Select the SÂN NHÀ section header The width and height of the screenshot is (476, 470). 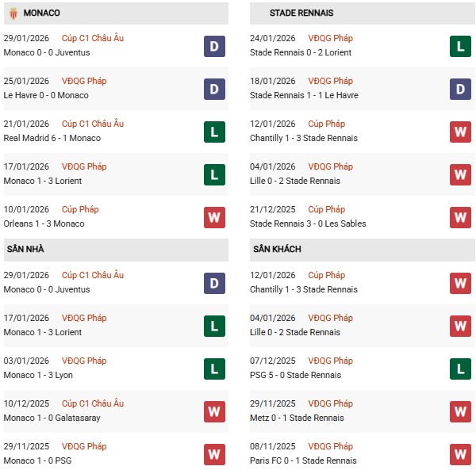pyautogui.click(x=25, y=250)
